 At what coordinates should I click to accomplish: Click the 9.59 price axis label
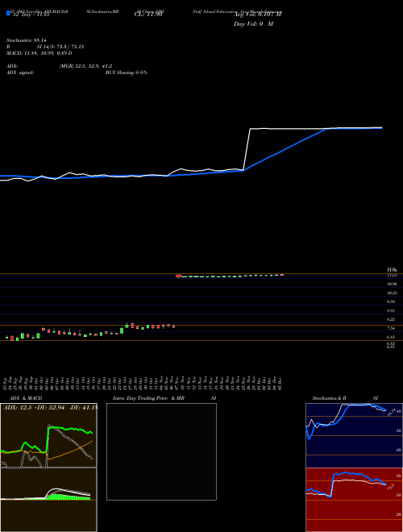[x=391, y=301]
